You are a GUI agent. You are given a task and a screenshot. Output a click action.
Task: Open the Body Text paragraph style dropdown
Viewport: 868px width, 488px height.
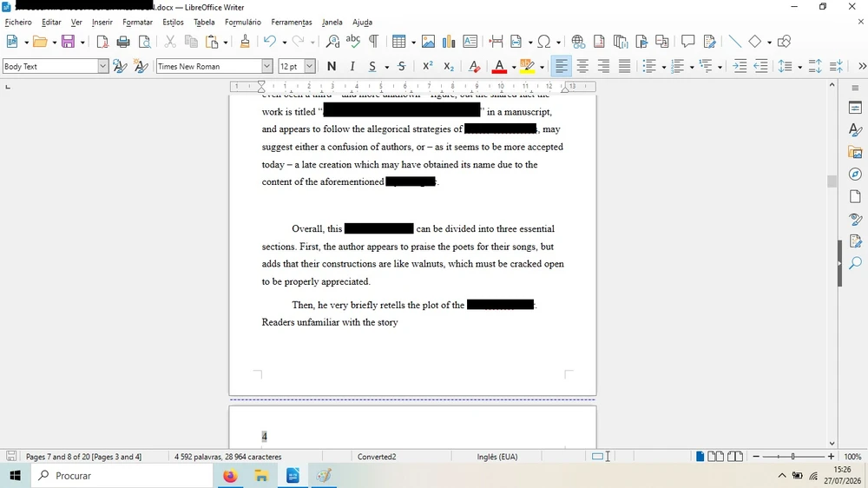point(103,67)
